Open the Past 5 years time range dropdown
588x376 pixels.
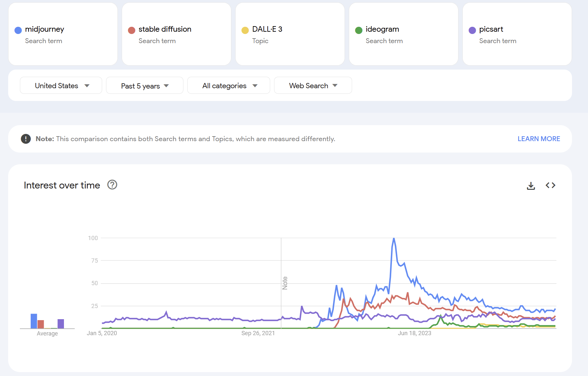[x=145, y=86]
